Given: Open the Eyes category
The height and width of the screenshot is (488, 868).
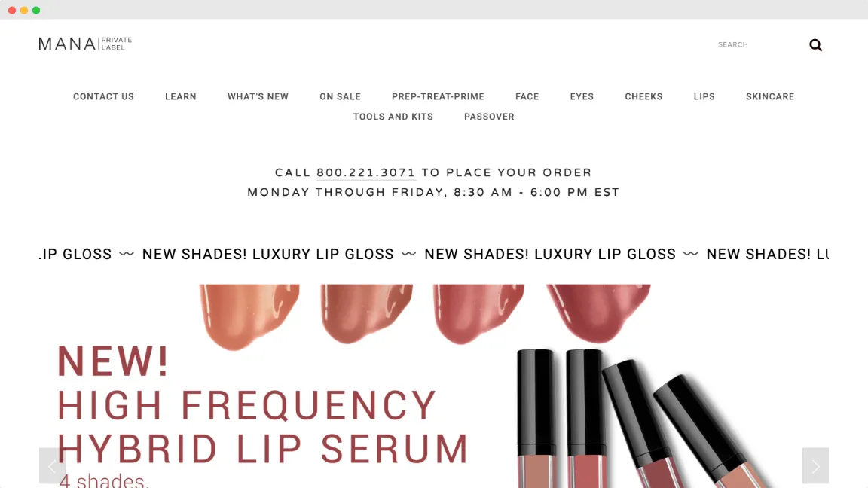Looking at the screenshot, I should tap(582, 96).
